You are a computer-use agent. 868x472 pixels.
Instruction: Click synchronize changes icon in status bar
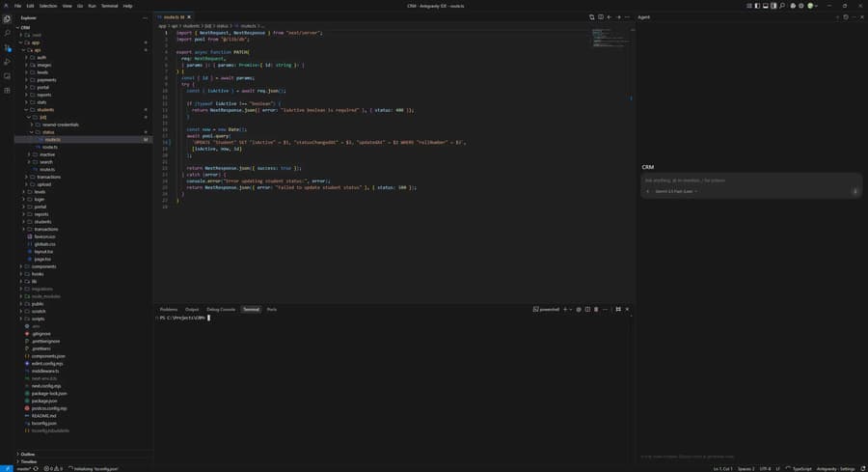(x=36, y=469)
